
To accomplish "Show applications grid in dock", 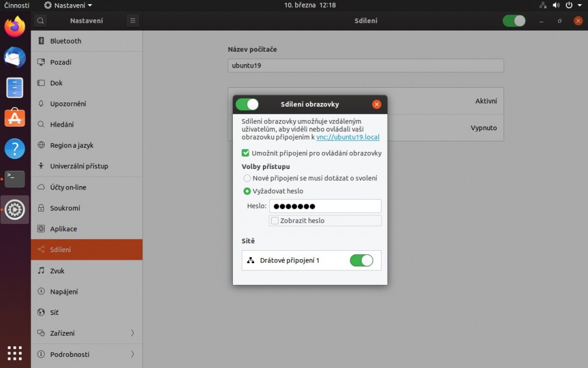I will [15, 353].
